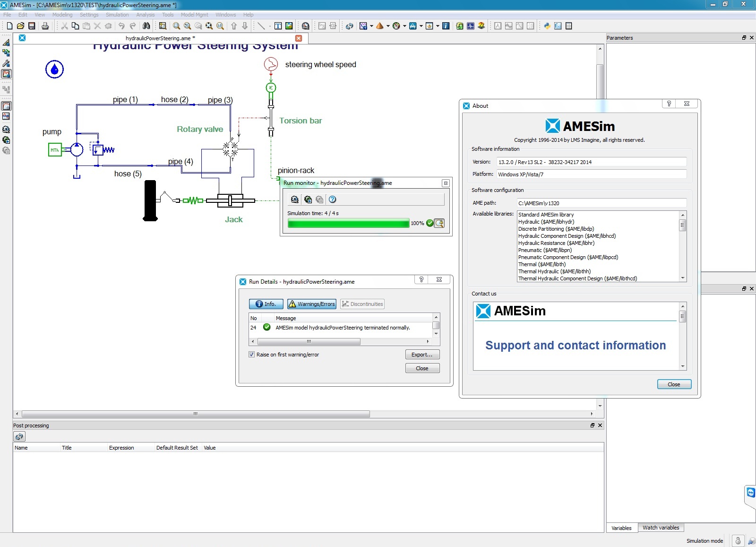Viewport: 756px width, 547px height.
Task: Select Hydraulic Resistance library in list
Action: click(556, 243)
